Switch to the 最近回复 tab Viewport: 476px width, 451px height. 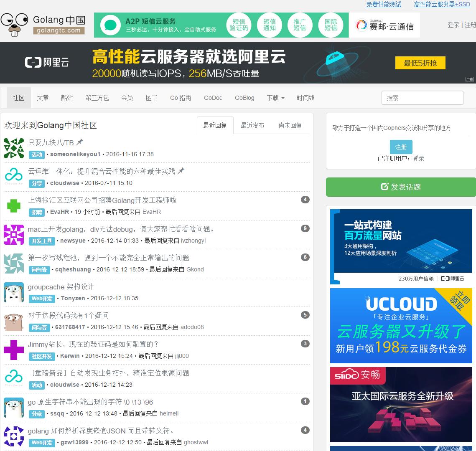[x=215, y=125]
